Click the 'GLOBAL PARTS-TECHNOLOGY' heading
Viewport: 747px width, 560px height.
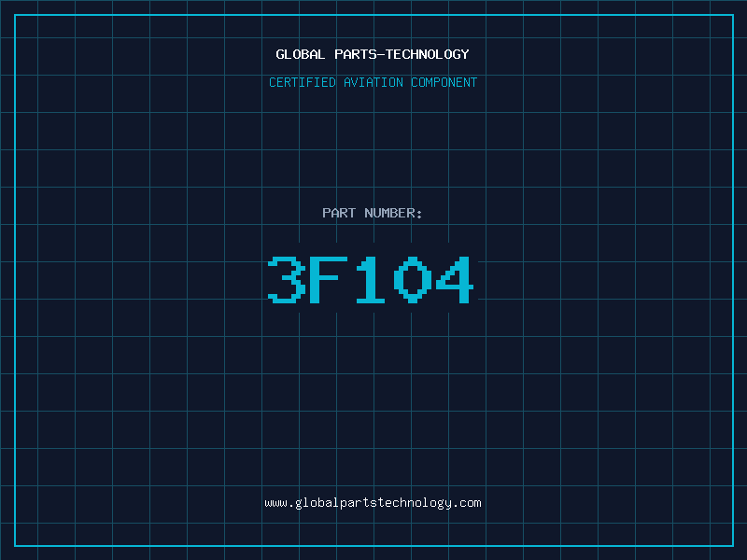click(x=373, y=54)
